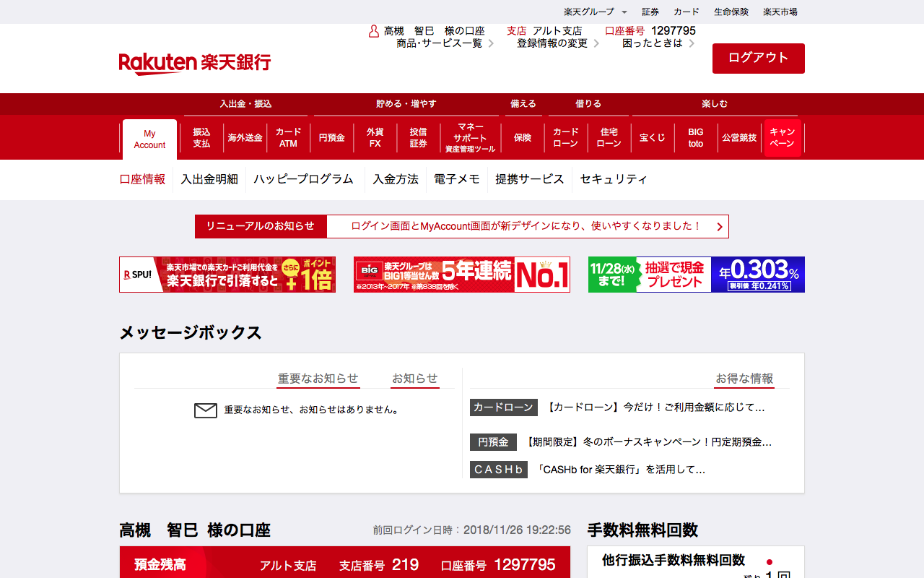This screenshot has height=578, width=924.
Task: Open the 生命保険 top link
Action: click(x=731, y=12)
